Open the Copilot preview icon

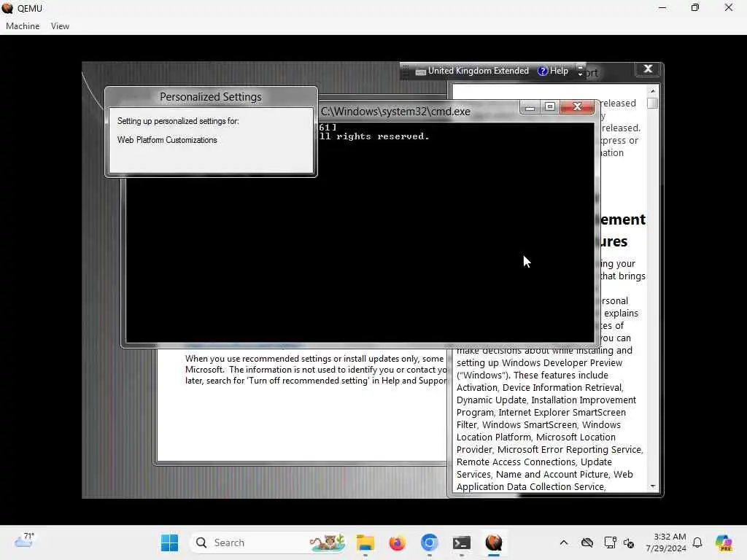click(x=724, y=542)
